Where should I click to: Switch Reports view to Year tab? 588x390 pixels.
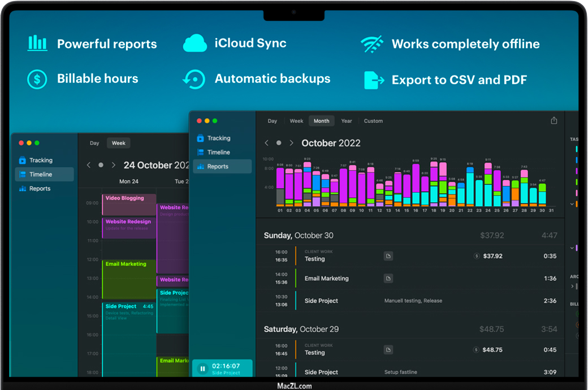pos(346,121)
